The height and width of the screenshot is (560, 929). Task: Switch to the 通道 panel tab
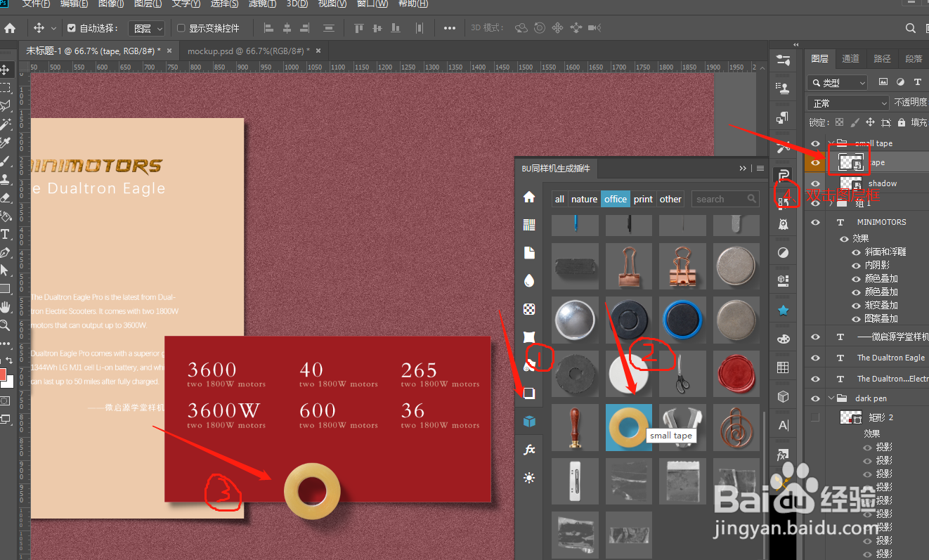click(850, 58)
